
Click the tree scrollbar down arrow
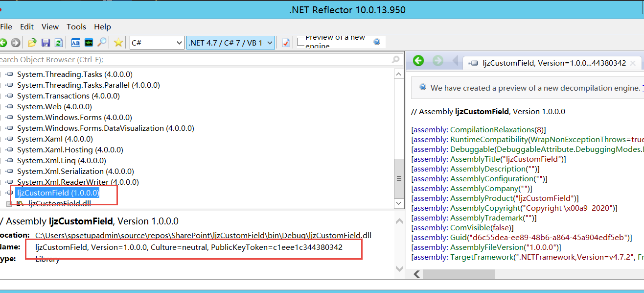tap(399, 203)
